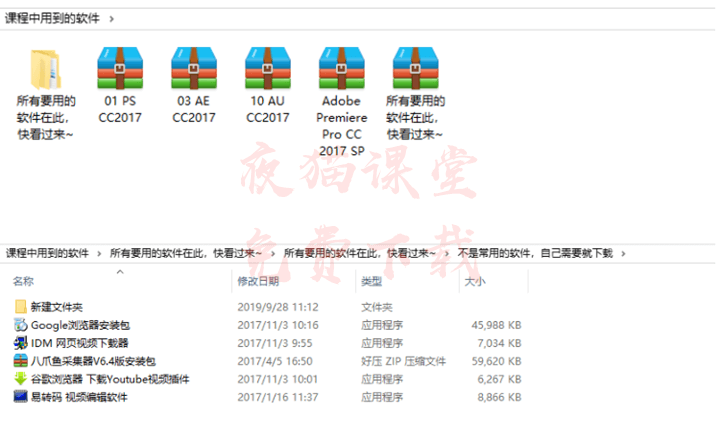Click the 03 AE CC2017 label

tap(194, 109)
